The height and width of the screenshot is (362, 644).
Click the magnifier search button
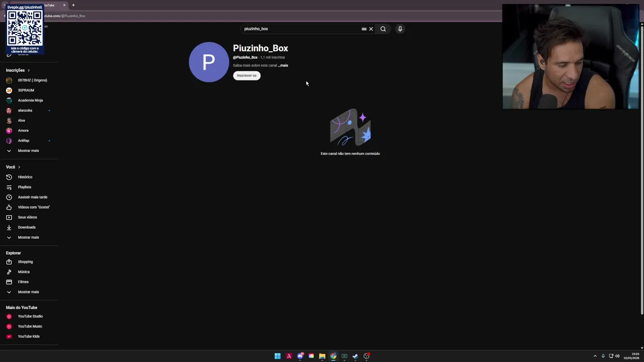pyautogui.click(x=383, y=29)
